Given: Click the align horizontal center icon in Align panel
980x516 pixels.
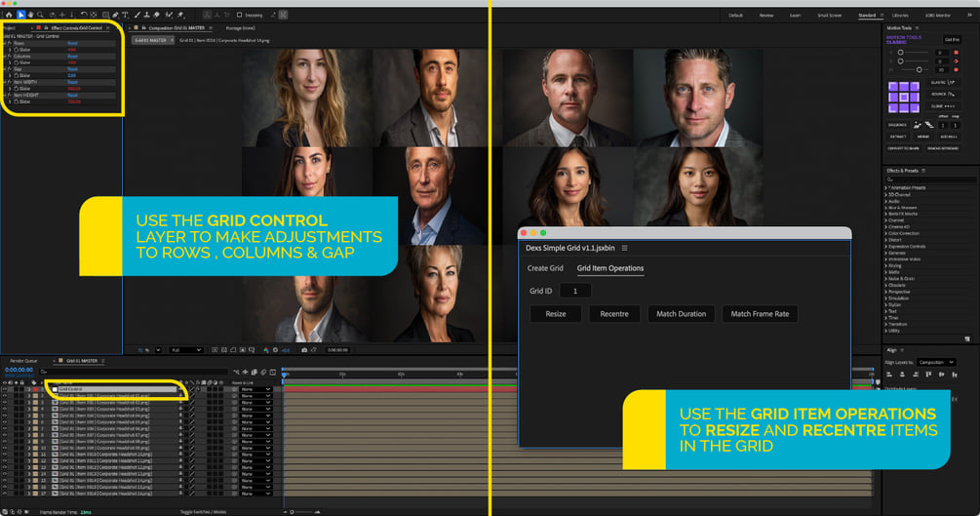Looking at the screenshot, I should click(903, 374).
